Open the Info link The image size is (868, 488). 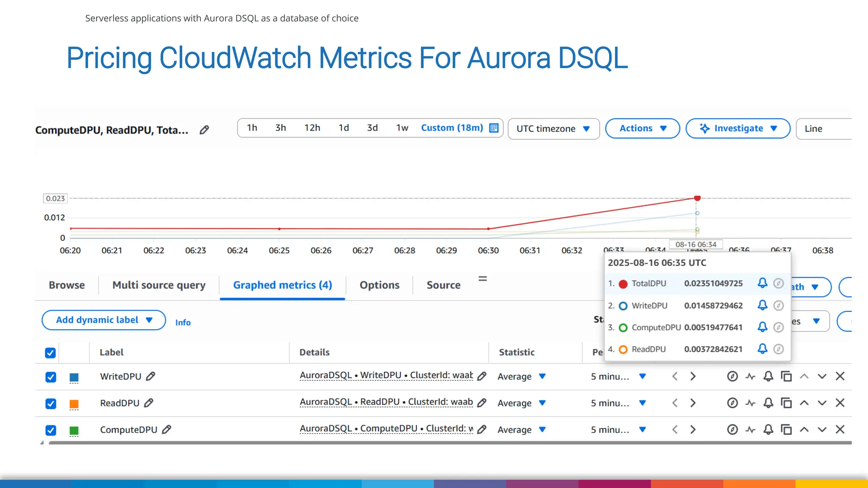pyautogui.click(x=183, y=323)
